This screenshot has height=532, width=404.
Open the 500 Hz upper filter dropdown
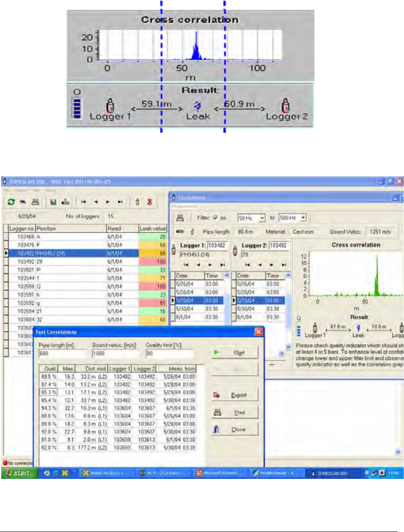coord(304,217)
